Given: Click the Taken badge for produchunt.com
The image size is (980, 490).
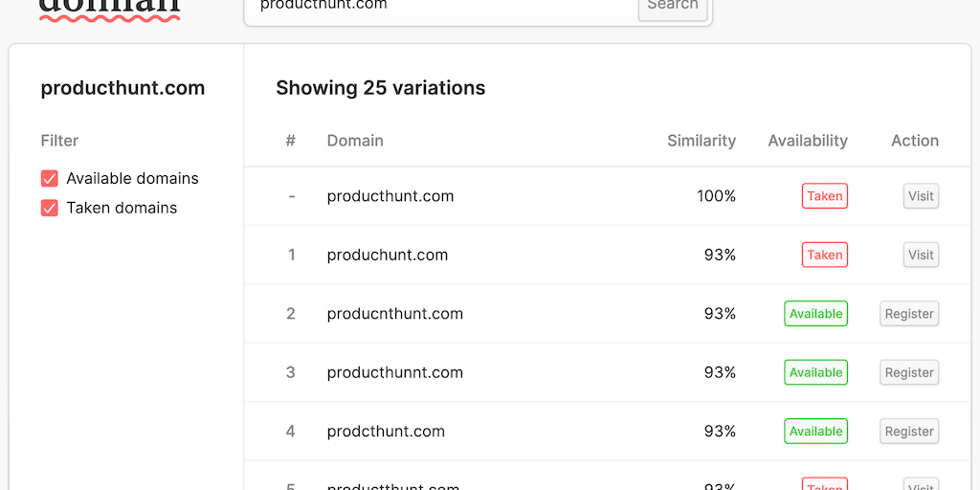Looking at the screenshot, I should point(824,256).
